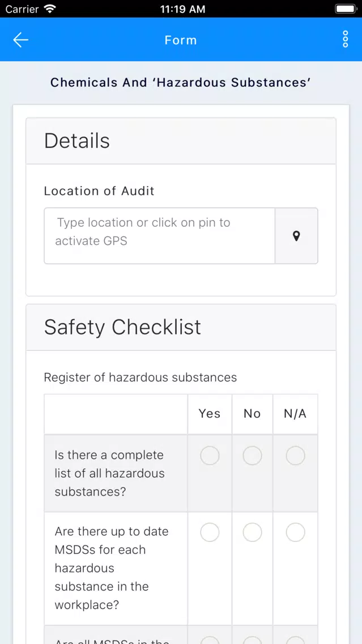Viewport: 362px width, 644px height.
Task: Go back using the left arrow icon
Action: point(20,40)
